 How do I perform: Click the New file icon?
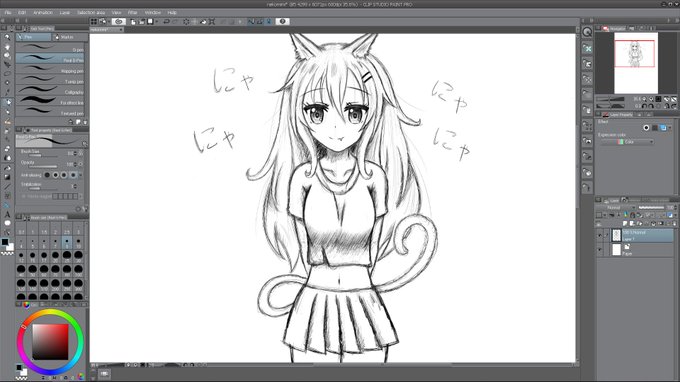pos(133,21)
